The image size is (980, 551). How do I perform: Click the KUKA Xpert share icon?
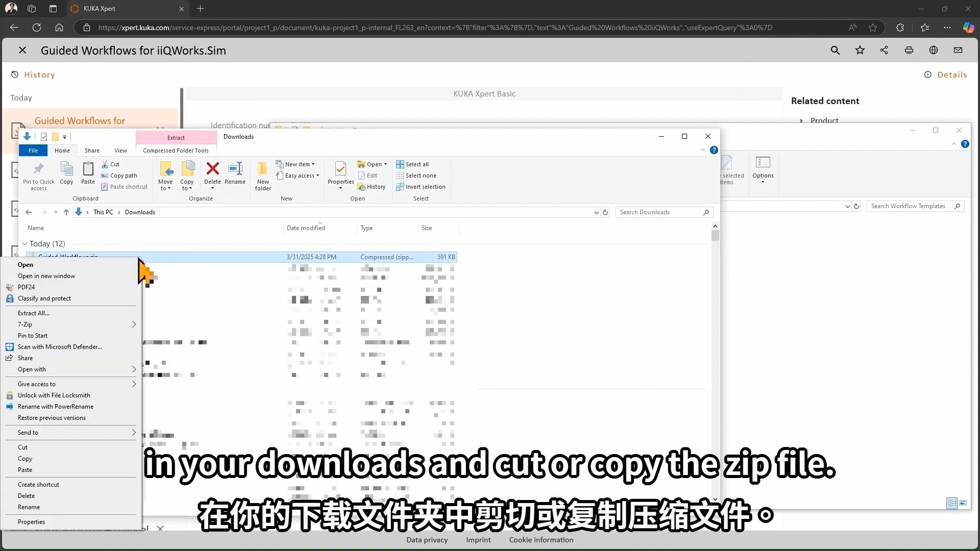(x=885, y=50)
